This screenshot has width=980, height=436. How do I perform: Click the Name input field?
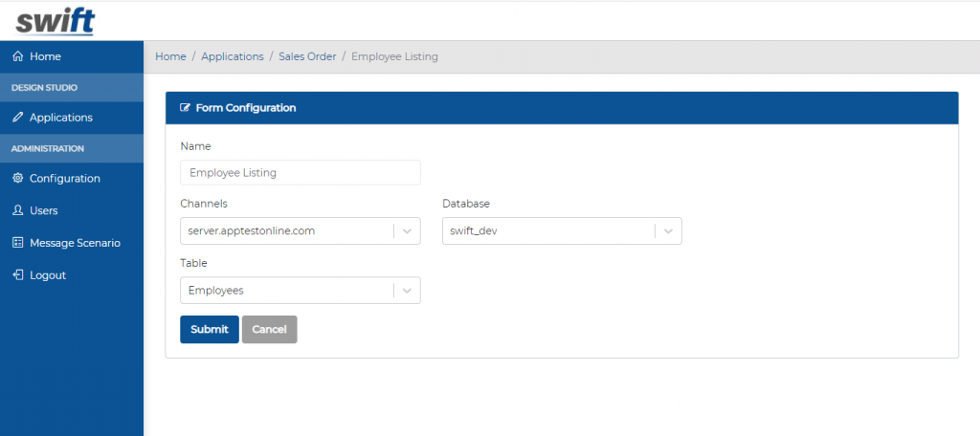[300, 172]
